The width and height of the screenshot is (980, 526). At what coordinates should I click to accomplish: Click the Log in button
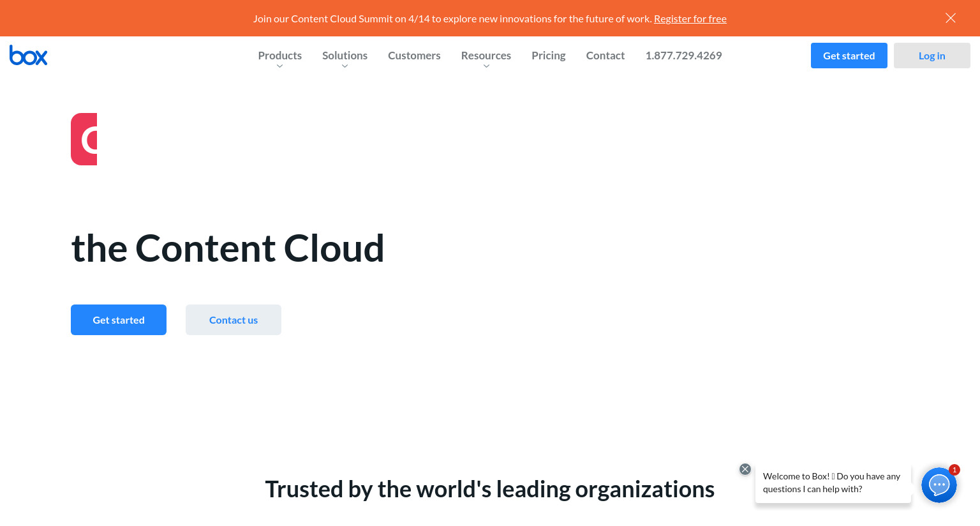pyautogui.click(x=932, y=56)
